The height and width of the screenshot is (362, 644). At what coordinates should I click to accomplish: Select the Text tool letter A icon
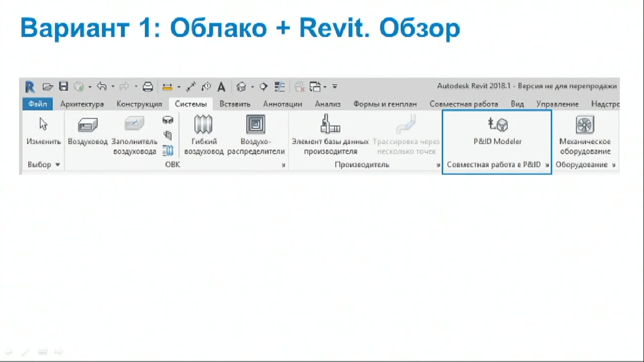click(x=221, y=87)
